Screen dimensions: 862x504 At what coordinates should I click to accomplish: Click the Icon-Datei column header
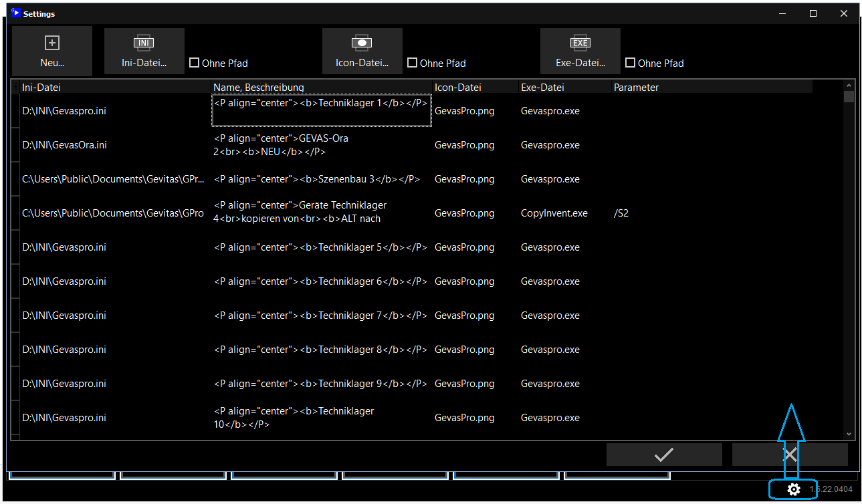475,87
